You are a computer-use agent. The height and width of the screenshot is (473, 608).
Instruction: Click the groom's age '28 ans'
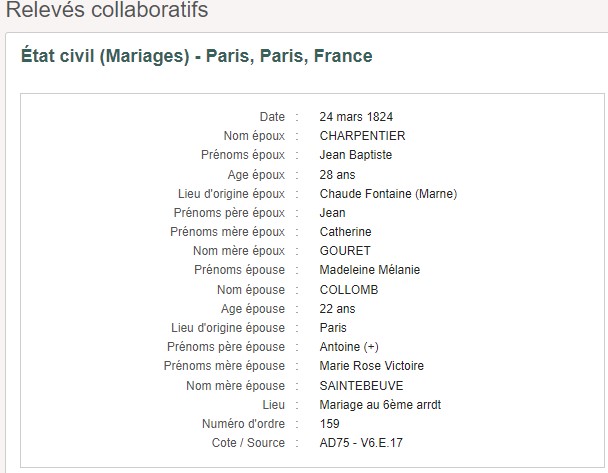pyautogui.click(x=337, y=175)
